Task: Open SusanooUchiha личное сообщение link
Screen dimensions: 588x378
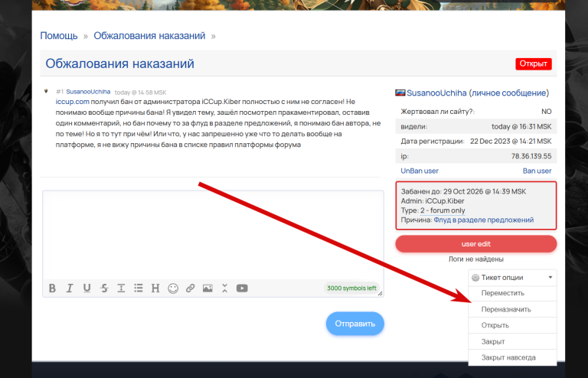Action: point(478,93)
